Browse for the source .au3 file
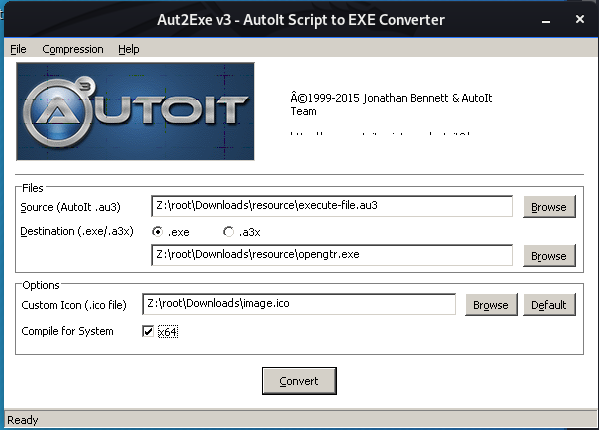This screenshot has height=430, width=599. (x=549, y=207)
